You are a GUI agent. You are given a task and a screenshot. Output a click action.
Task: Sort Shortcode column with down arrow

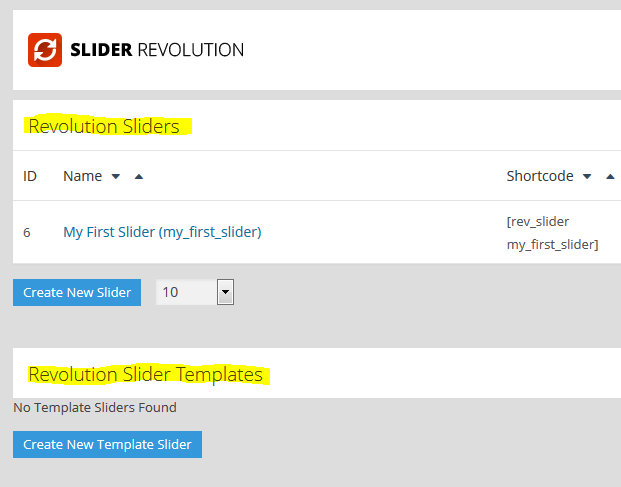click(x=588, y=176)
